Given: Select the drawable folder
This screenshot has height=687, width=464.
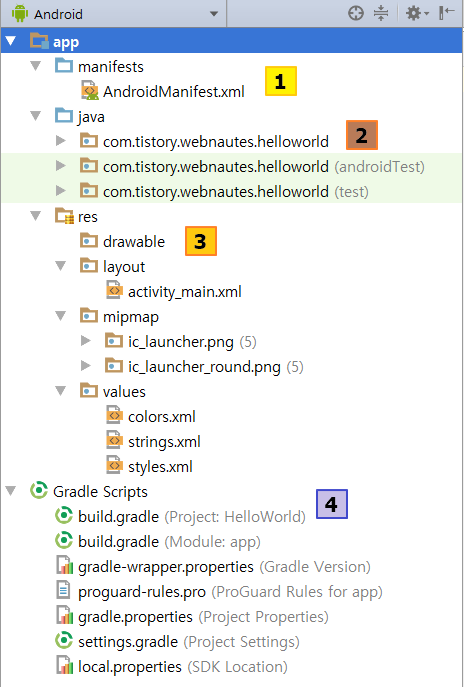Looking at the screenshot, I should click(134, 241).
